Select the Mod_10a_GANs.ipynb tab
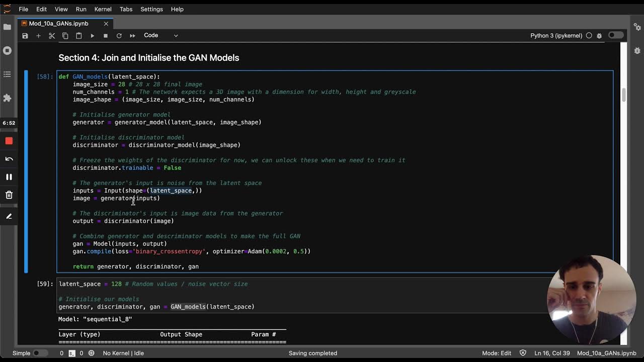644x362 pixels. coord(58,24)
